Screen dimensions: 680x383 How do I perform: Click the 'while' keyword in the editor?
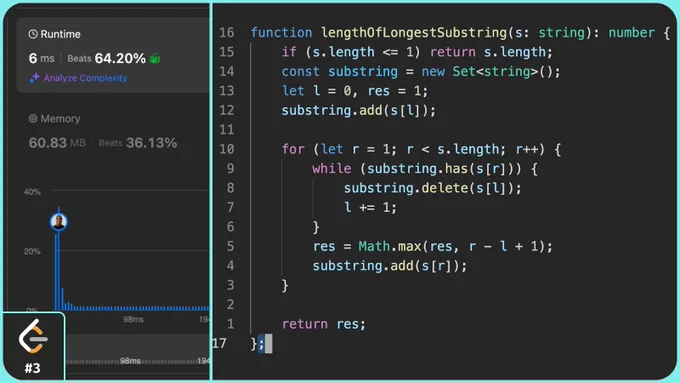[x=332, y=168]
